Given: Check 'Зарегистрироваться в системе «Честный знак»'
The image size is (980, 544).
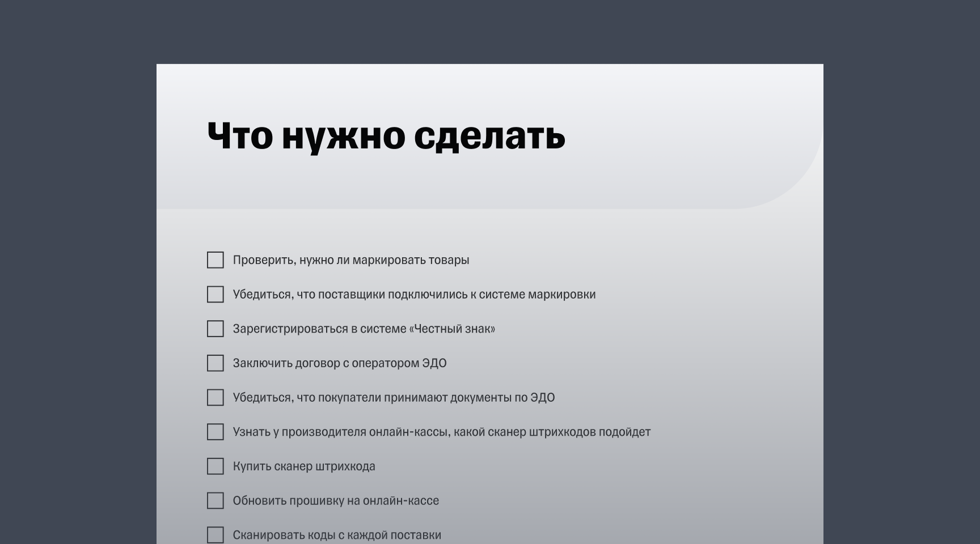Looking at the screenshot, I should [x=216, y=329].
